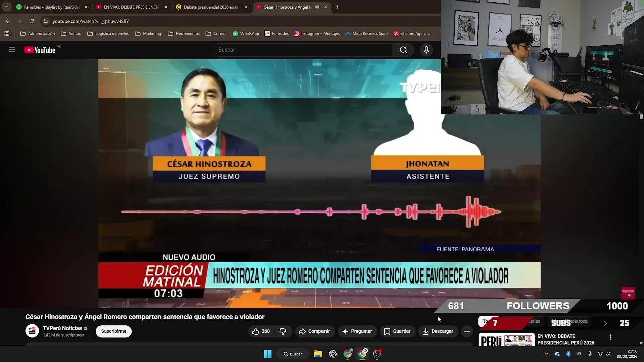This screenshot has height=362, width=644.
Task: Open the YouTube hamburger guide menu
Action: 12,50
